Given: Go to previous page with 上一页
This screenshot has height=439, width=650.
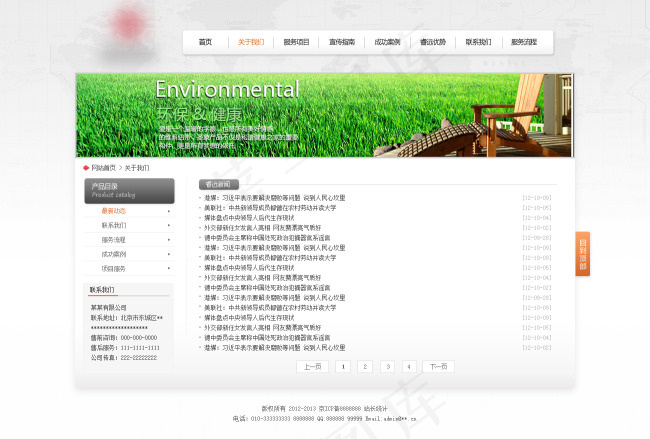Looking at the screenshot, I should 313,366.
